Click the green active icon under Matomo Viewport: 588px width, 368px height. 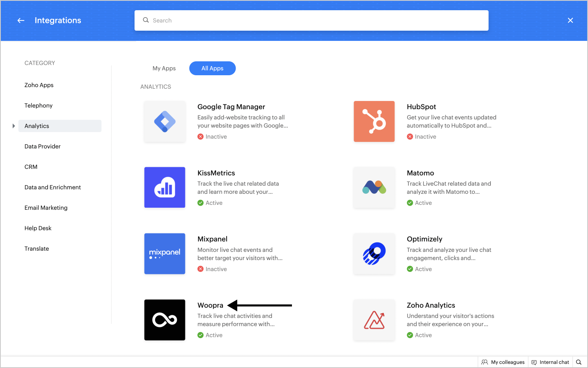(x=410, y=203)
